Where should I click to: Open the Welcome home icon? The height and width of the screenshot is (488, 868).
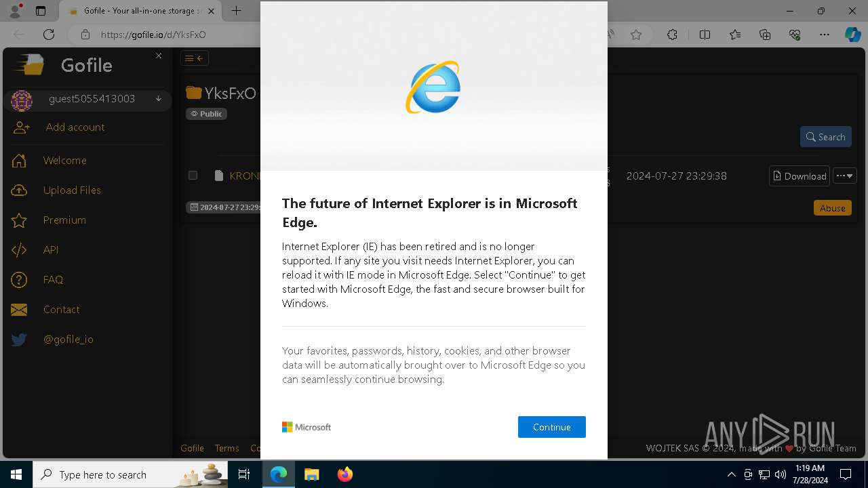pos(19,161)
